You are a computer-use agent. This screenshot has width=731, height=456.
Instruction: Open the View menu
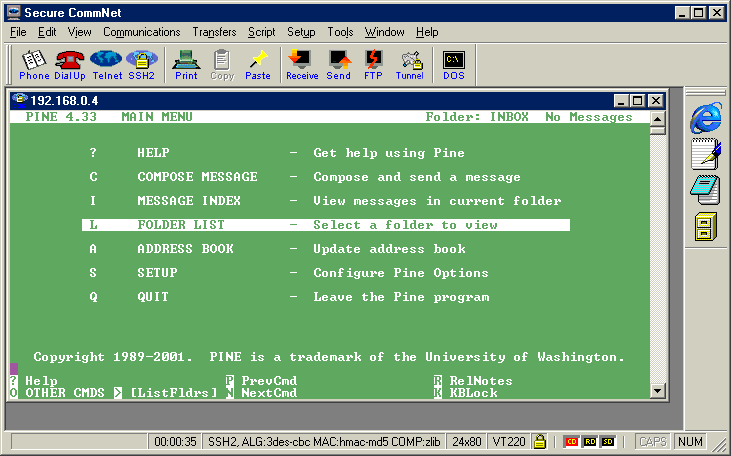pos(79,32)
